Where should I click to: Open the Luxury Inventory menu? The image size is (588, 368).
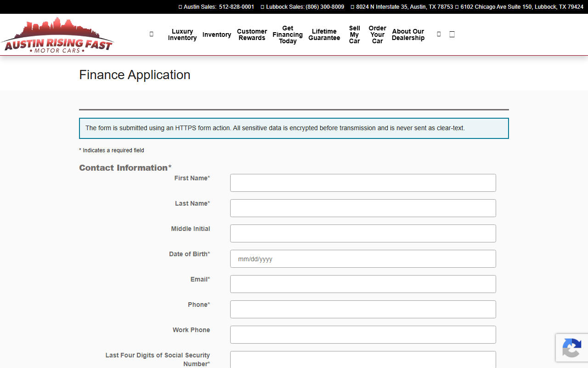[x=182, y=34]
